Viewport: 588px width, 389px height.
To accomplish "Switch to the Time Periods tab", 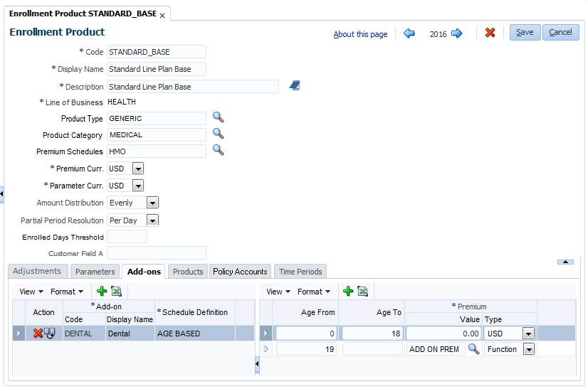I will pos(300,272).
